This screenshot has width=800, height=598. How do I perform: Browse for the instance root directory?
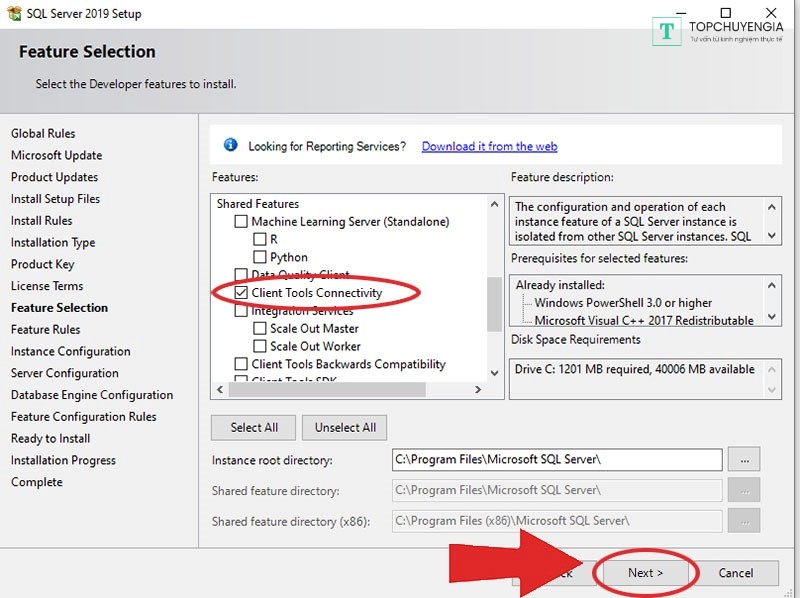click(x=744, y=460)
